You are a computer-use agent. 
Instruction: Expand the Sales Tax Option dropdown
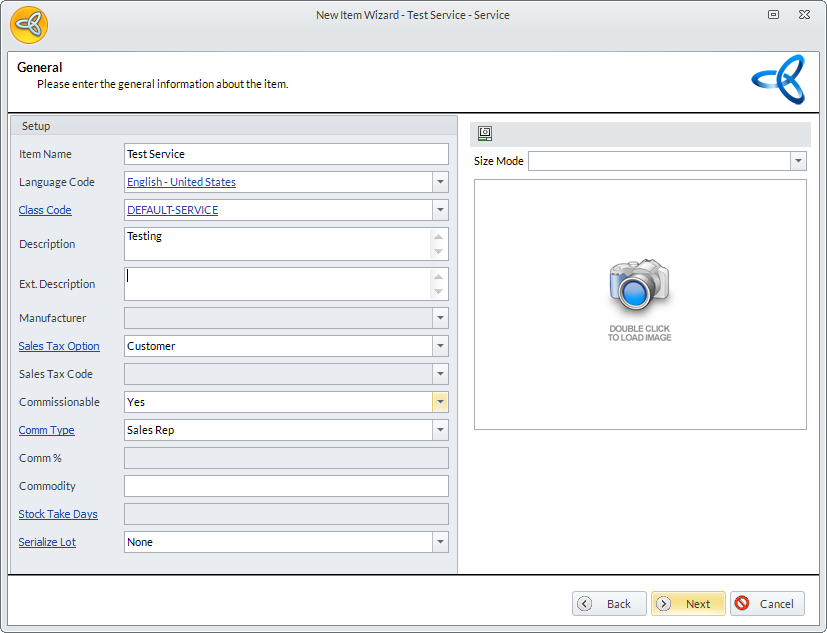click(x=440, y=346)
